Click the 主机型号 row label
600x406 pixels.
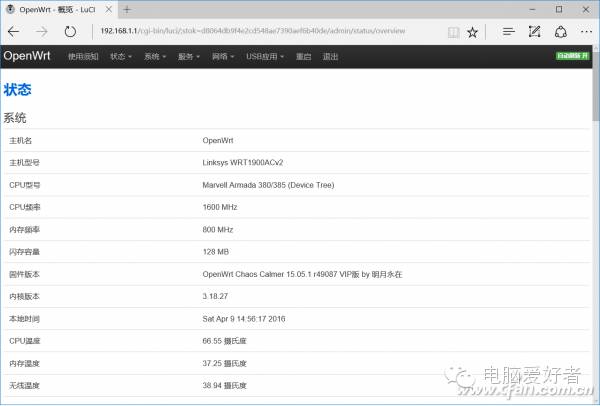[24, 163]
